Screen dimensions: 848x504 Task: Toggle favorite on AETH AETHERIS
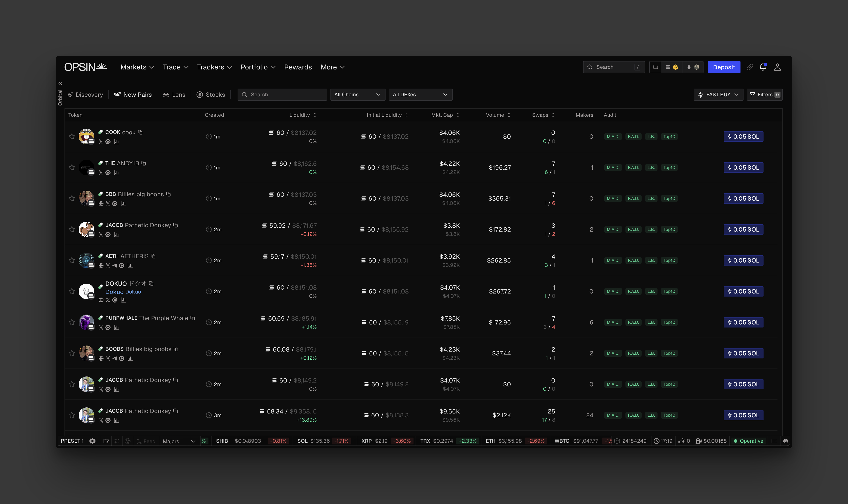[x=72, y=260]
